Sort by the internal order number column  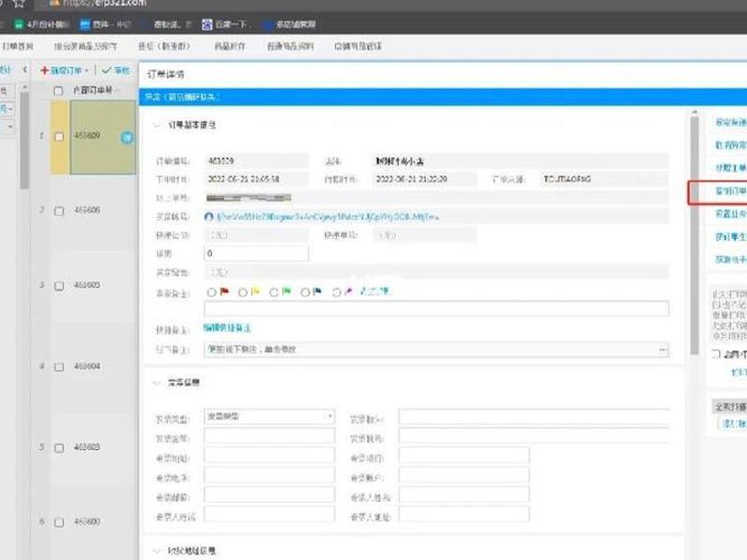tap(92, 90)
